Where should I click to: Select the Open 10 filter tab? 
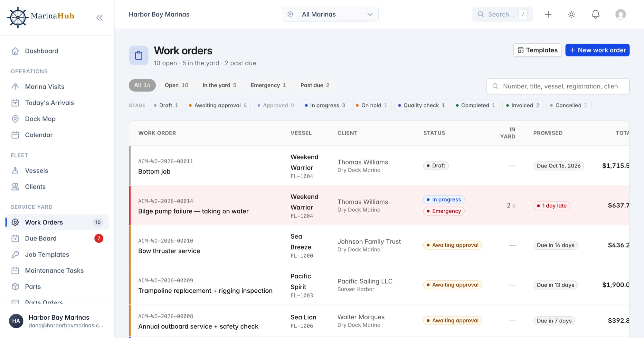pyautogui.click(x=176, y=85)
